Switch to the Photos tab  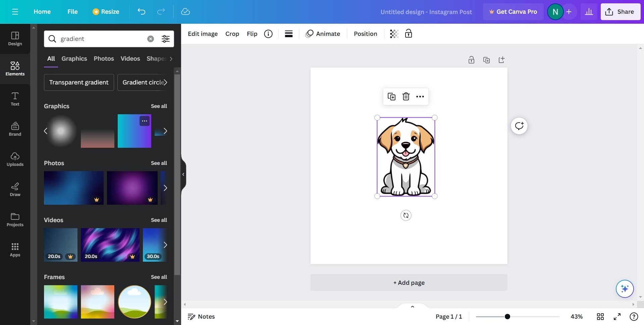(104, 59)
